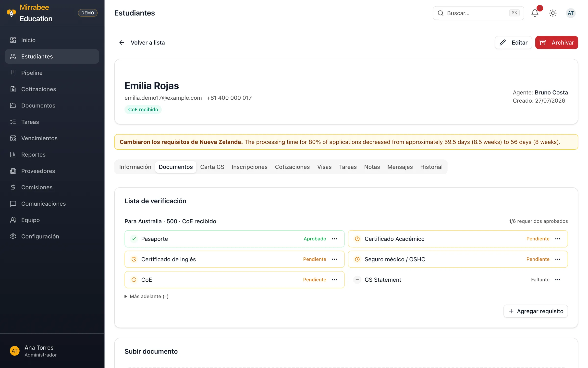The image size is (588, 368).
Task: Open Proveedores building icon in sidebar
Action: (13, 171)
